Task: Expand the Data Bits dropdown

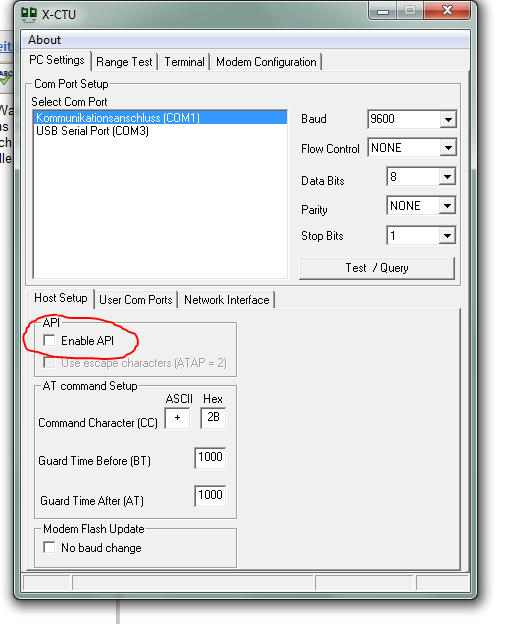Action: (x=447, y=177)
